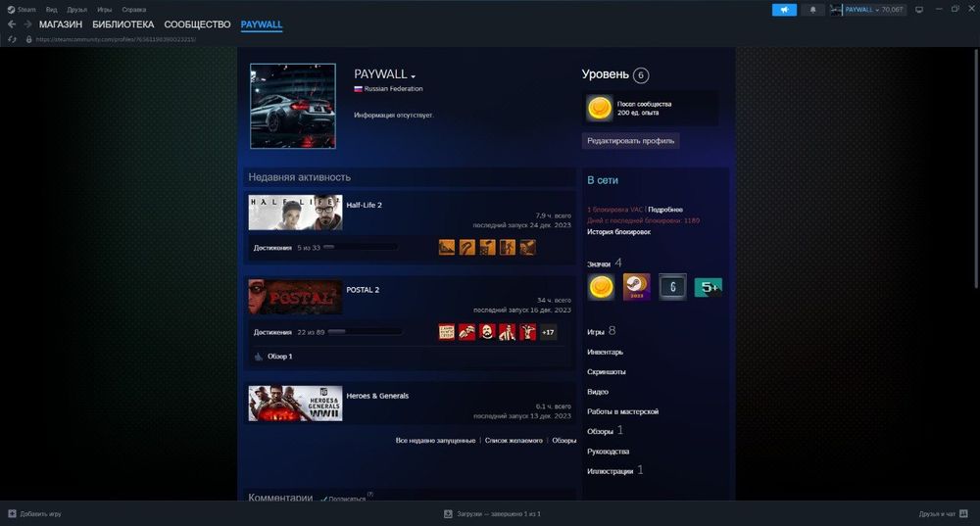Click the profile URL address field
This screenshot has width=980, height=526.
click(116, 39)
